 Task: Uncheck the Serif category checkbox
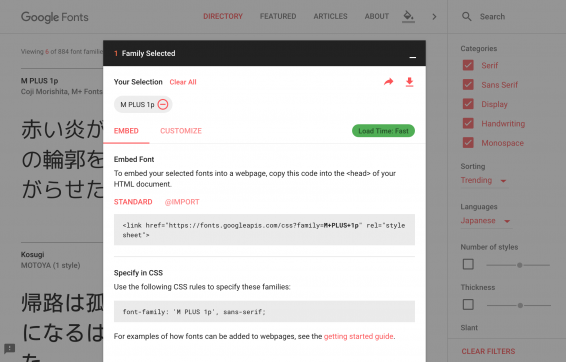[468, 65]
